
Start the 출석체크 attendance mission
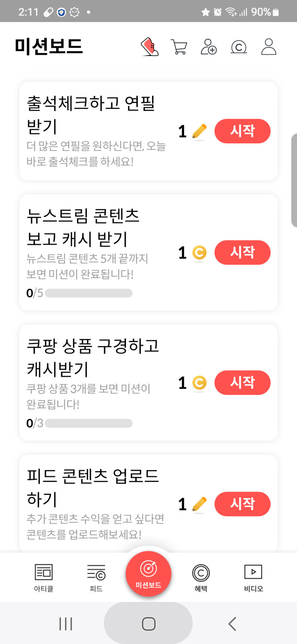coord(242,131)
